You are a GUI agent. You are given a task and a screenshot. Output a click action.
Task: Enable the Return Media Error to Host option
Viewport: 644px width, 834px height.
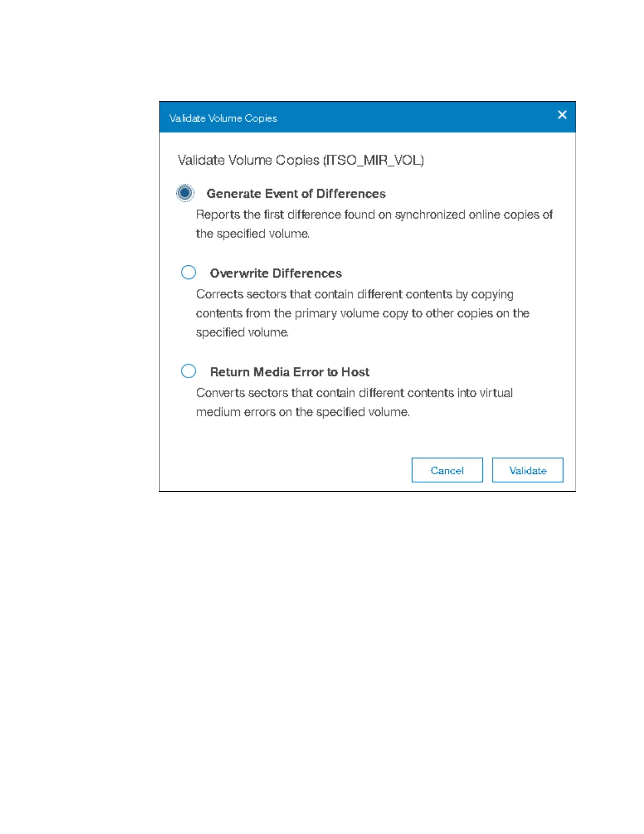tap(188, 371)
